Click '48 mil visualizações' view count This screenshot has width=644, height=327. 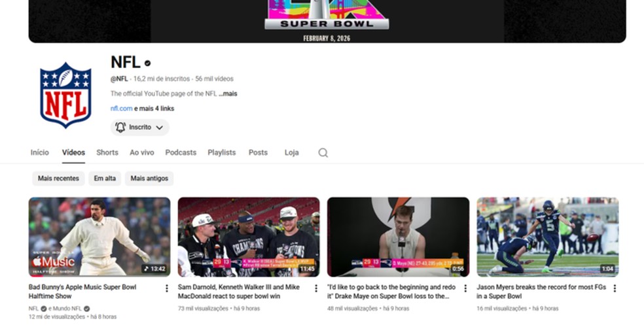pyautogui.click(x=352, y=309)
